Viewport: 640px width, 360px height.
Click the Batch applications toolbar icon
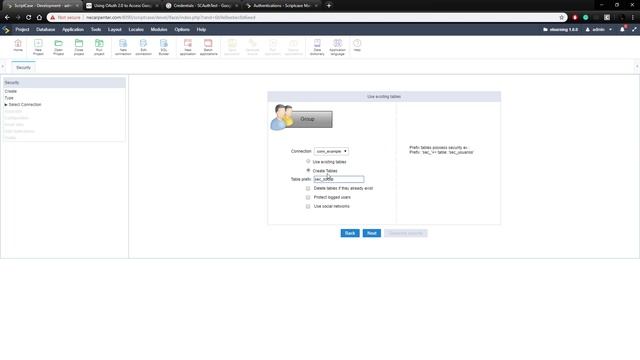pyautogui.click(x=208, y=47)
